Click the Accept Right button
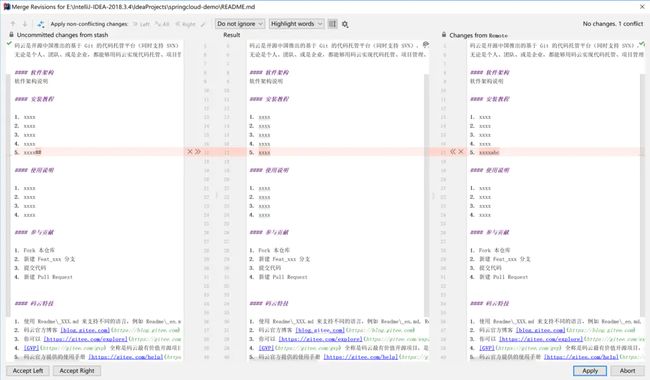 coord(77,371)
